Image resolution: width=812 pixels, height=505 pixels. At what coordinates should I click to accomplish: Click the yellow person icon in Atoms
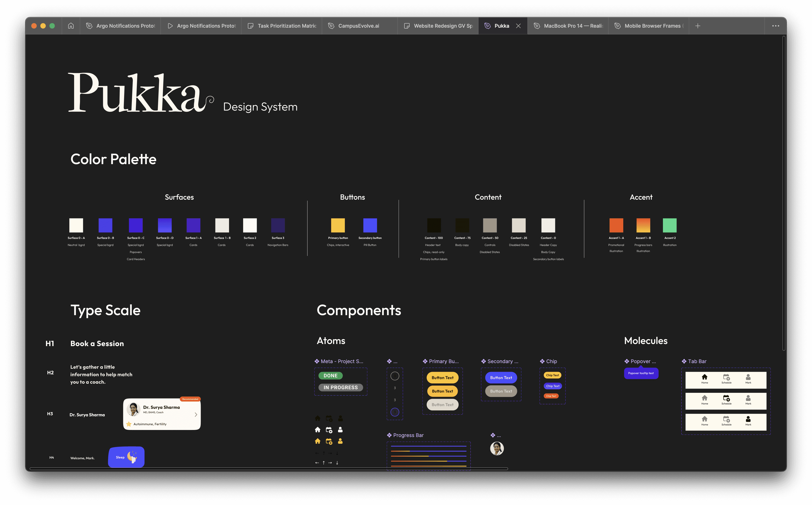tap(340, 441)
